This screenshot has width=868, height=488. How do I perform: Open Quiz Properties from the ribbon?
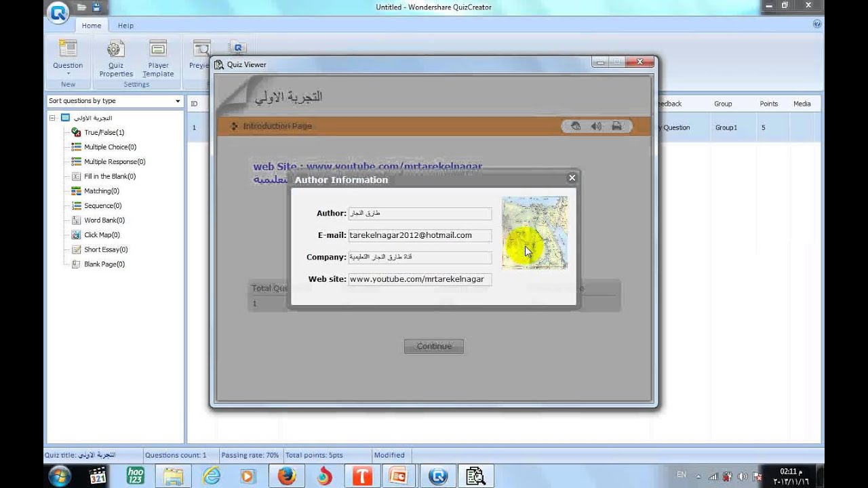(x=116, y=58)
